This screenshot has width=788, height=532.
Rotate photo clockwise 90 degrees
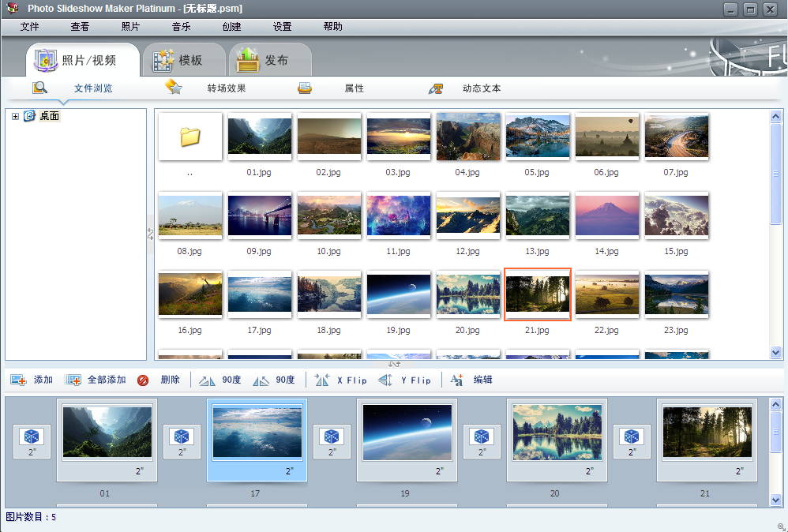[x=261, y=380]
